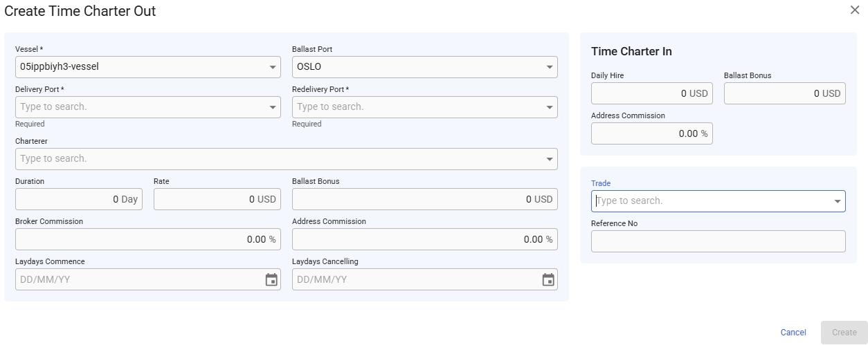Open the Laydays Commence calendar picker
The width and height of the screenshot is (868, 345).
[x=271, y=279]
